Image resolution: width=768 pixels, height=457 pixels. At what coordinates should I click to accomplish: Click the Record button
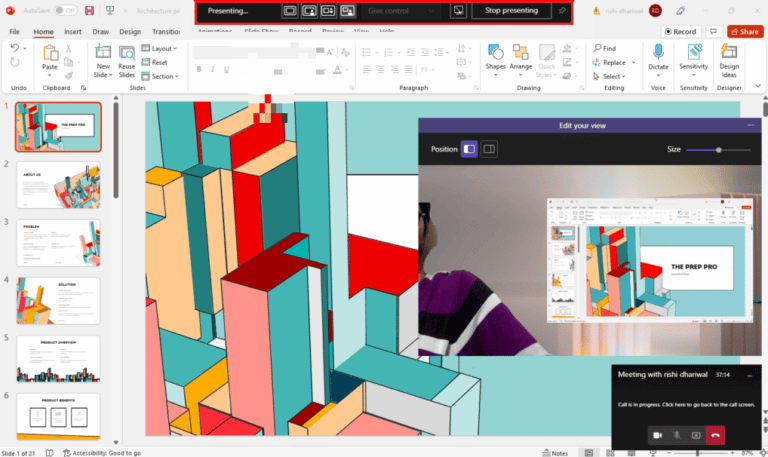point(681,32)
